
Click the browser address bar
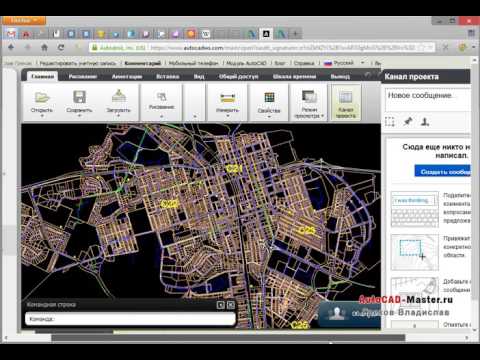262,48
